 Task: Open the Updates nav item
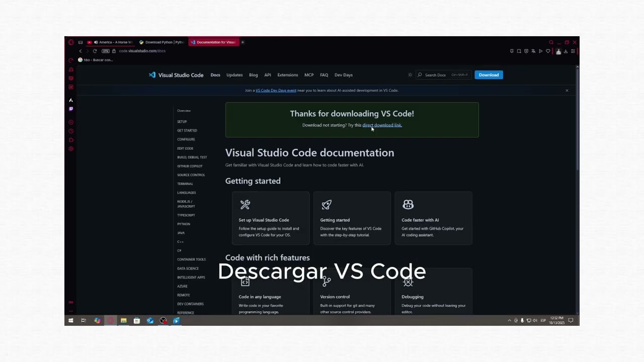coord(234,75)
